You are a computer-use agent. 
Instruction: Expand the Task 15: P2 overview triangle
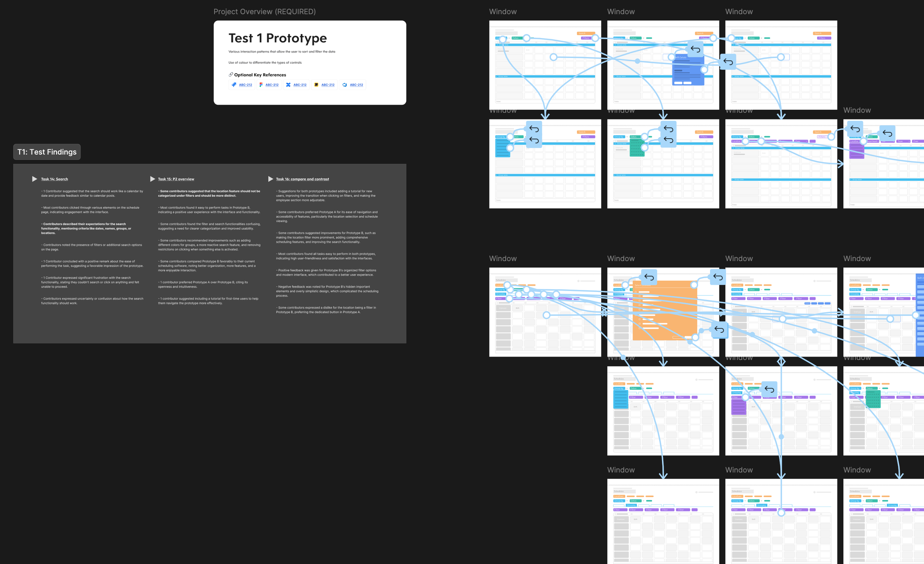pyautogui.click(x=152, y=179)
